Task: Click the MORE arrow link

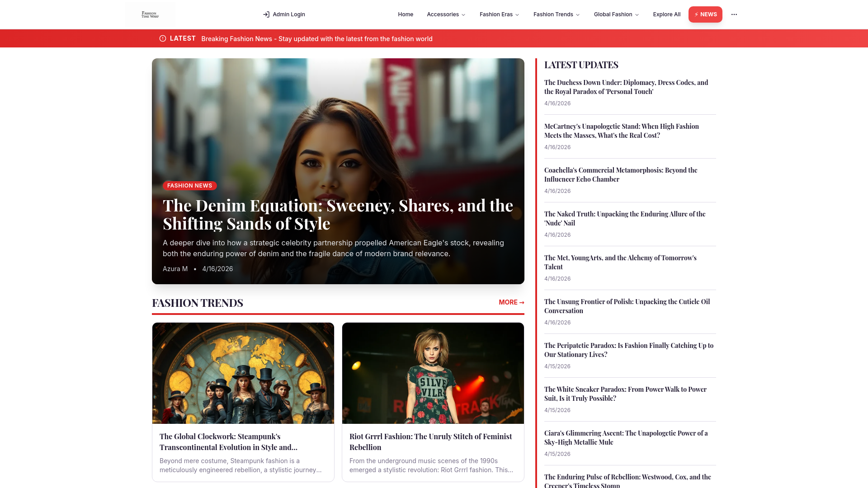Action: 511,302
